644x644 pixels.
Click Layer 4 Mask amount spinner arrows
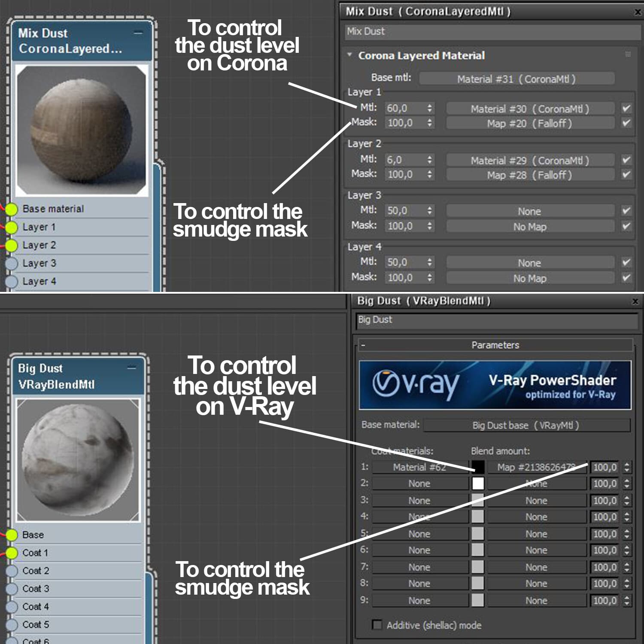click(x=429, y=277)
